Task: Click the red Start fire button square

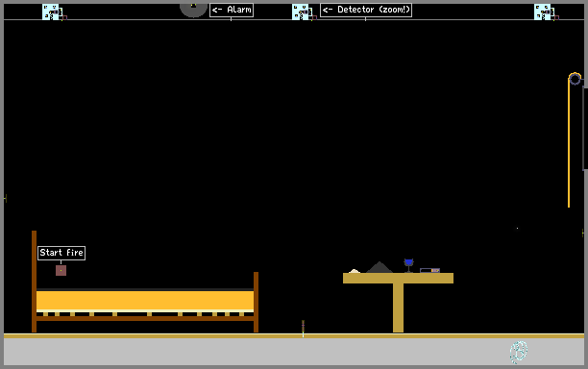Action: [61, 270]
